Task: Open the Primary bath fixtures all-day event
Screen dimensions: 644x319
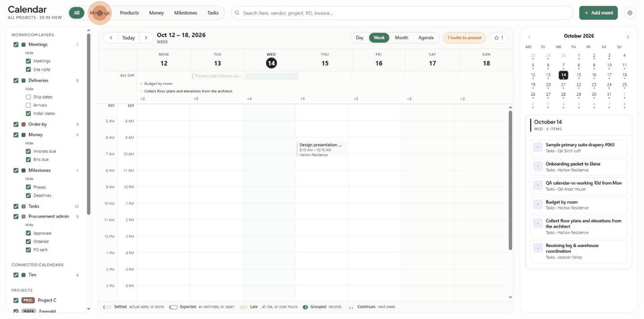Action: tap(217, 77)
